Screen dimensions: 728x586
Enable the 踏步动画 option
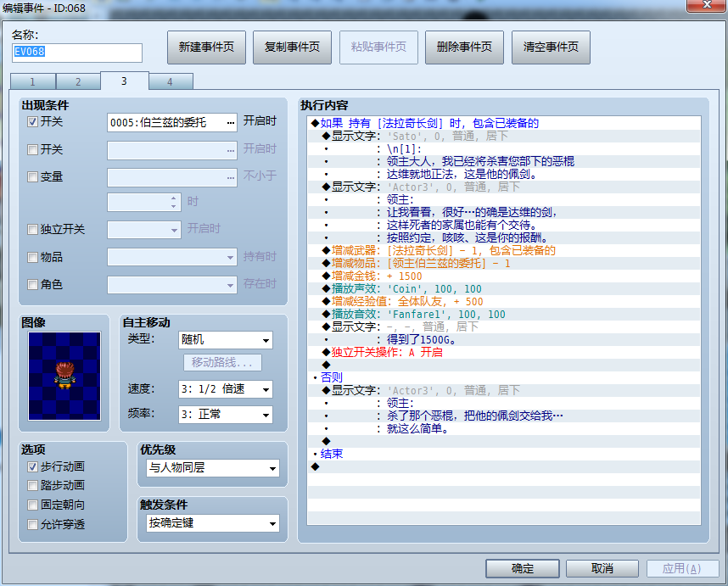click(32, 486)
